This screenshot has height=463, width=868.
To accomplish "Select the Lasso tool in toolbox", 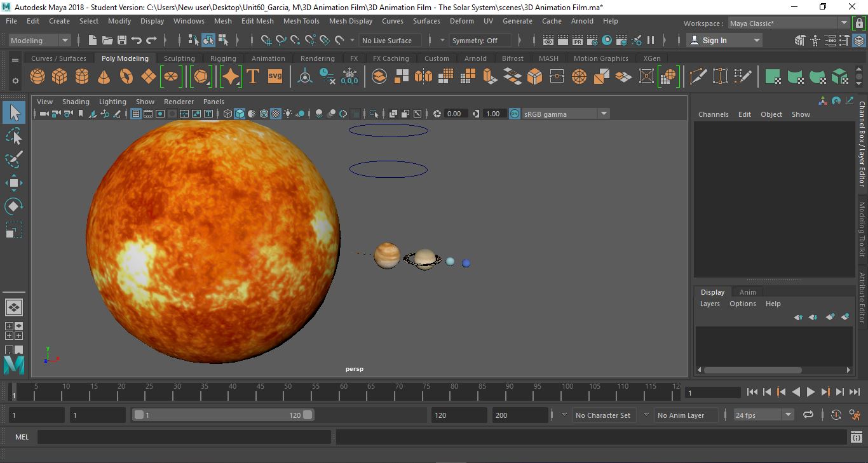I will [x=14, y=137].
